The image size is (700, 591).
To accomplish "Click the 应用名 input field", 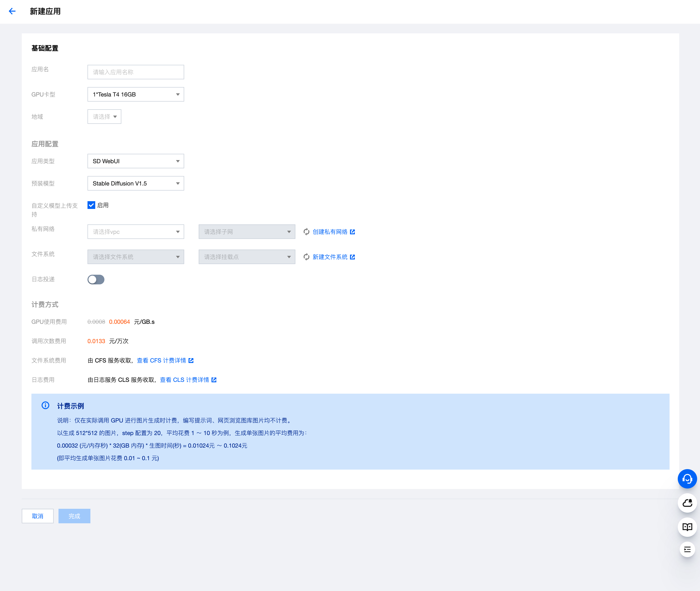I will pyautogui.click(x=136, y=72).
